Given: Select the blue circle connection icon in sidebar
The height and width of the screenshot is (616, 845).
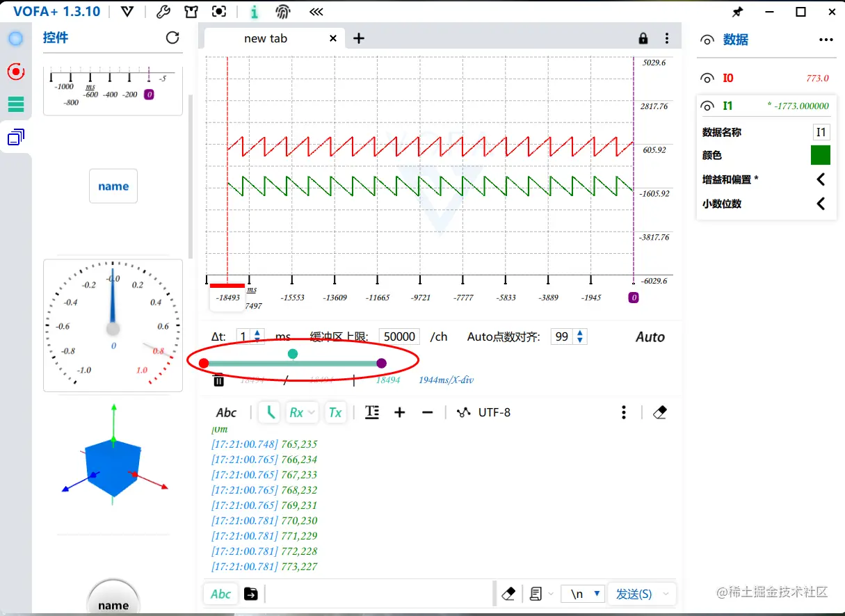Looking at the screenshot, I should 15,39.
